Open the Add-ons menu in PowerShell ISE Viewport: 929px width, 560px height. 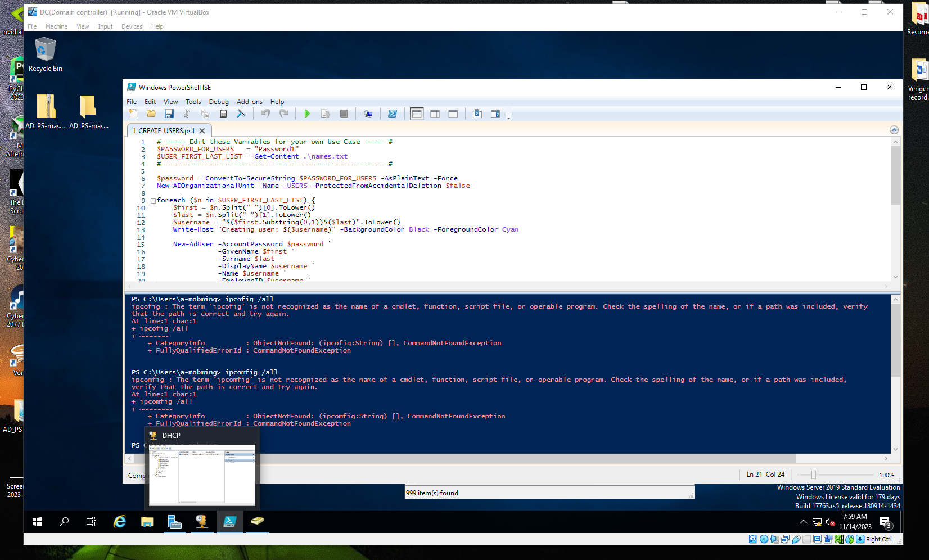coord(250,102)
